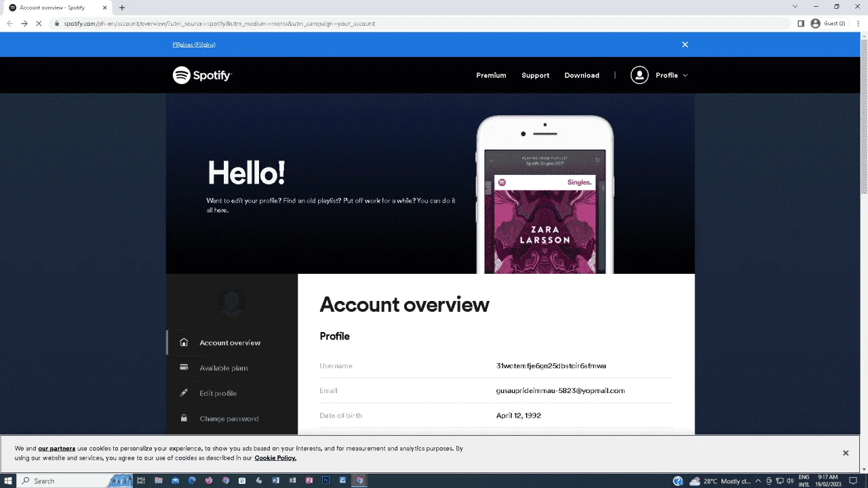868x488 pixels.
Task: Click the site lock icon in address bar
Action: (58, 24)
